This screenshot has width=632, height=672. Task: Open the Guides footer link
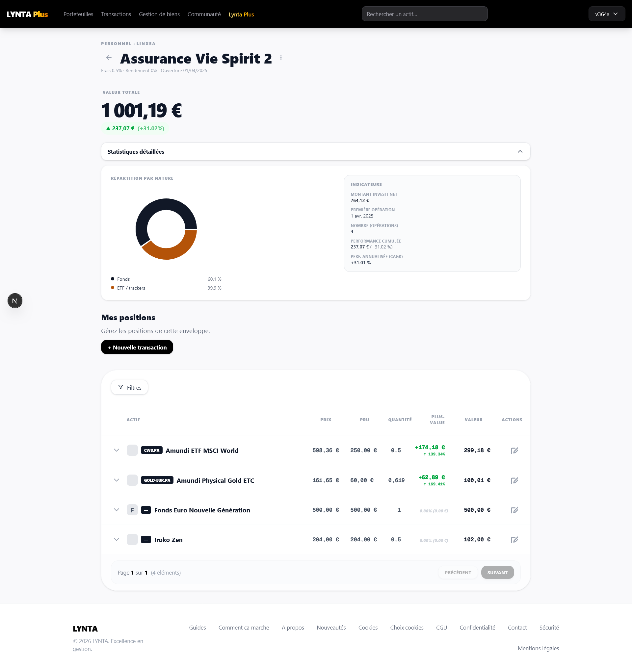pos(197,628)
